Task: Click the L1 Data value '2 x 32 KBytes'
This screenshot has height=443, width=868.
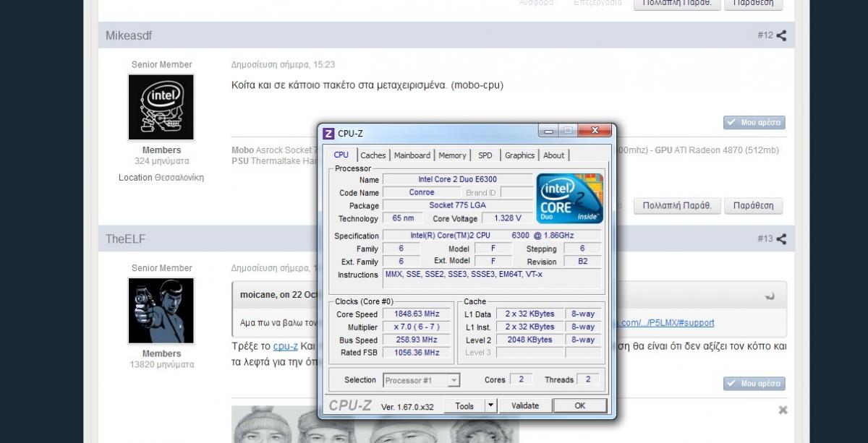Action: pyautogui.click(x=529, y=314)
